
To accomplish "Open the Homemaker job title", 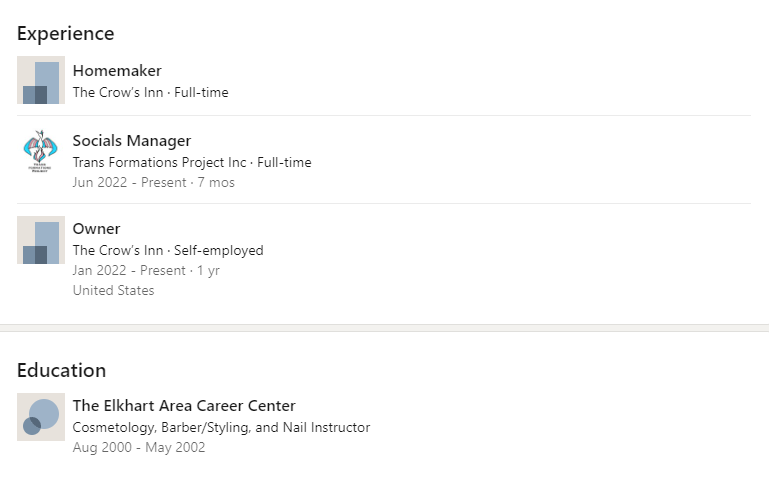I will [x=117, y=71].
